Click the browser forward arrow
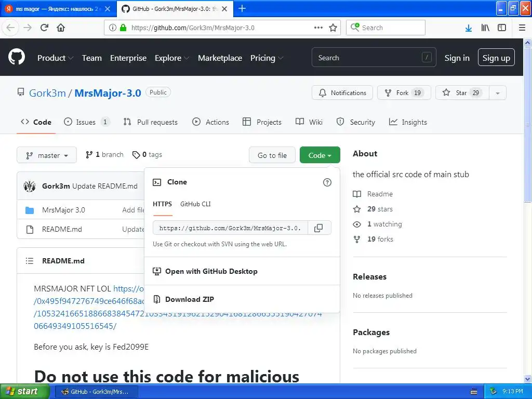The width and height of the screenshot is (532, 399). tap(28, 28)
